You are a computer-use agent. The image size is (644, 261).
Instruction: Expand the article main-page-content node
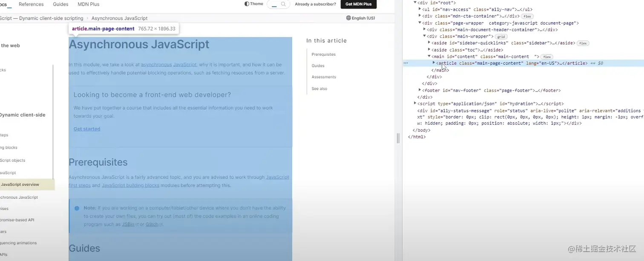434,63
